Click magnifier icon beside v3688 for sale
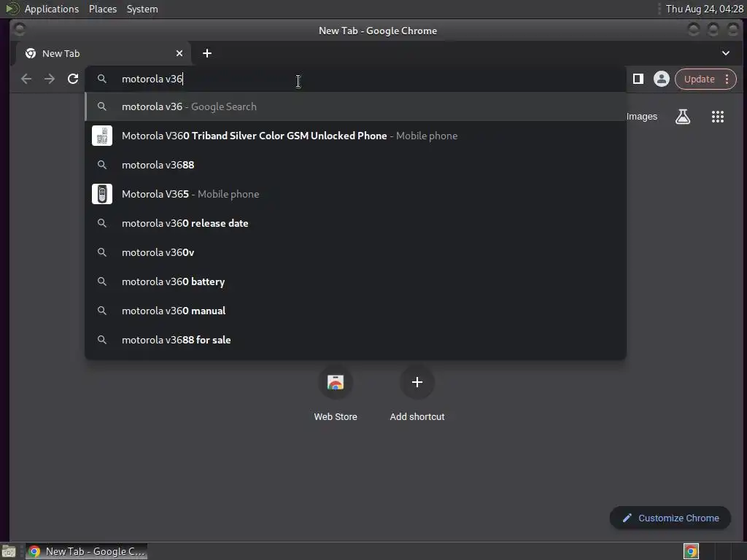747x560 pixels. pos(102,340)
